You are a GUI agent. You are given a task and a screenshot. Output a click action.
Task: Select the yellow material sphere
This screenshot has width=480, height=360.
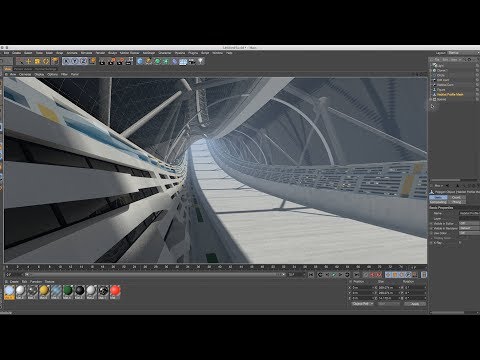[44, 291]
